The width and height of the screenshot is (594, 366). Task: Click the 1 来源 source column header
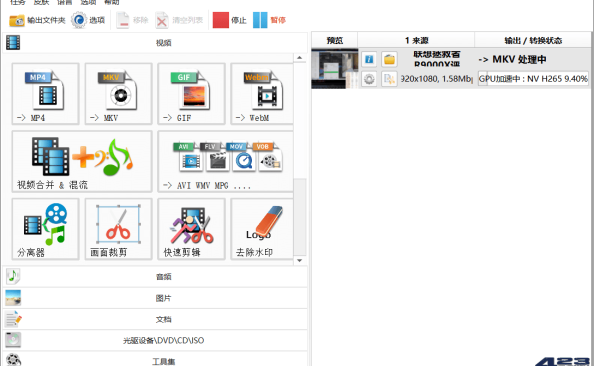pyautogui.click(x=416, y=40)
